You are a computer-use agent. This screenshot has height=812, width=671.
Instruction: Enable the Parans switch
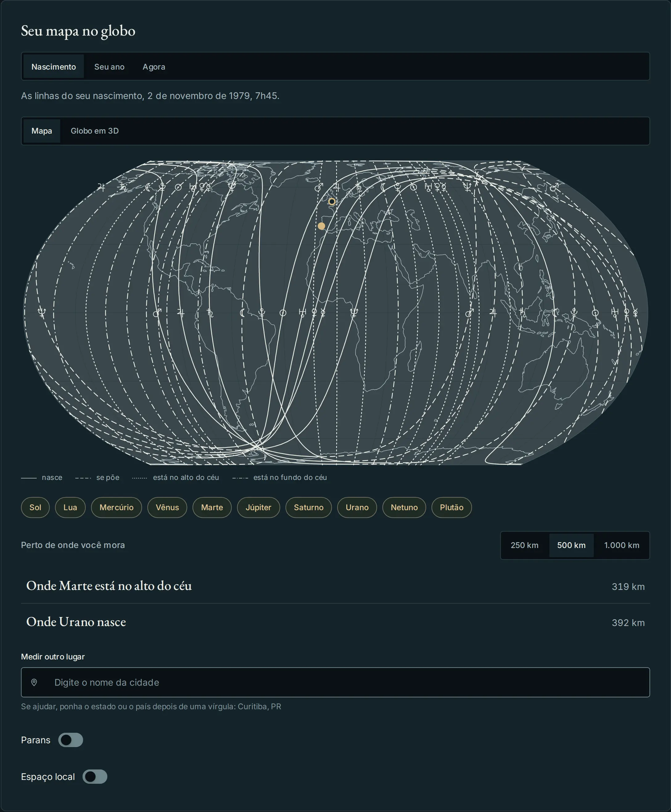(x=71, y=740)
